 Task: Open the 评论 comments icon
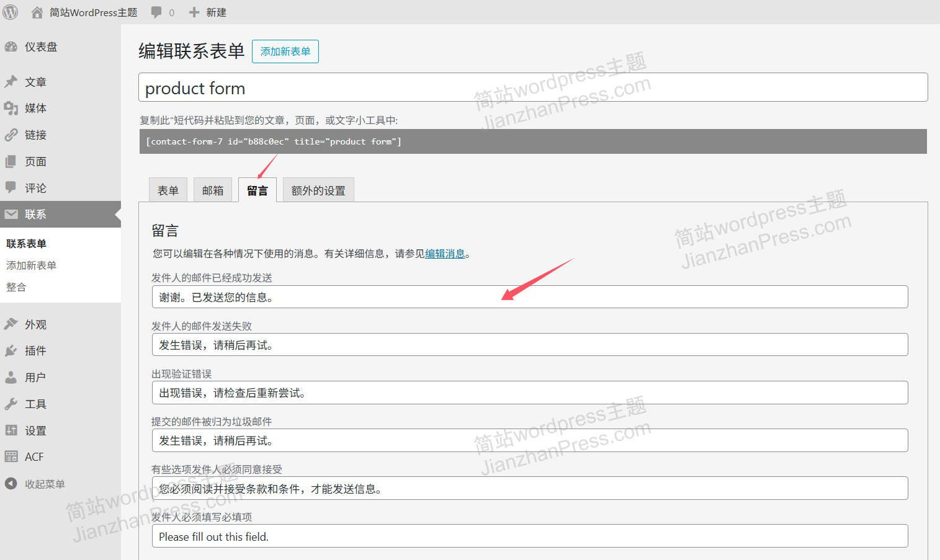click(12, 187)
